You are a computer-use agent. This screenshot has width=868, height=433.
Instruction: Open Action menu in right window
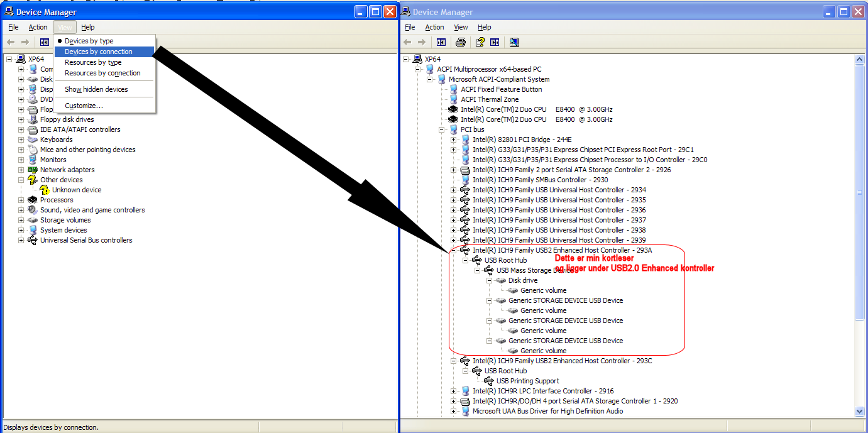[x=434, y=27]
